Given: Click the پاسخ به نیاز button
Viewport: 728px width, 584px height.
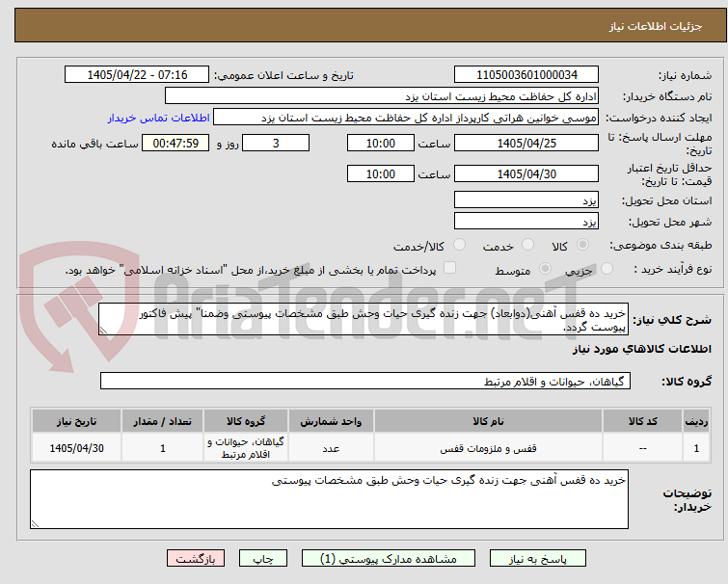Looking at the screenshot, I should [x=538, y=559].
